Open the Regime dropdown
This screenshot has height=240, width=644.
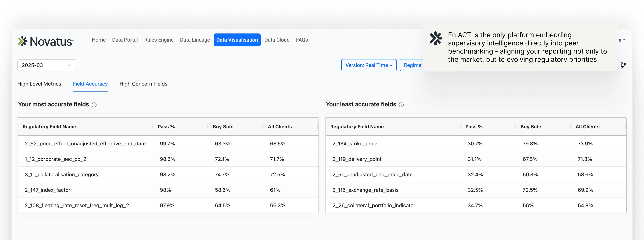tap(413, 65)
